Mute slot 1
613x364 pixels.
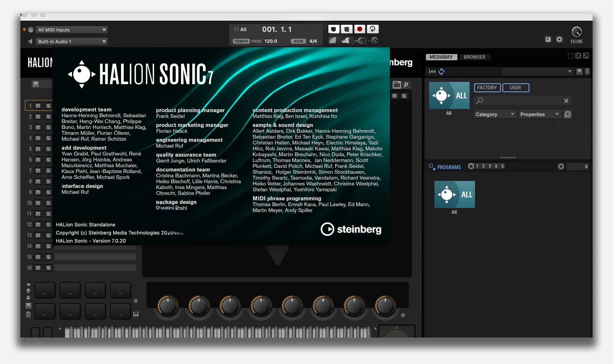pyautogui.click(x=38, y=106)
